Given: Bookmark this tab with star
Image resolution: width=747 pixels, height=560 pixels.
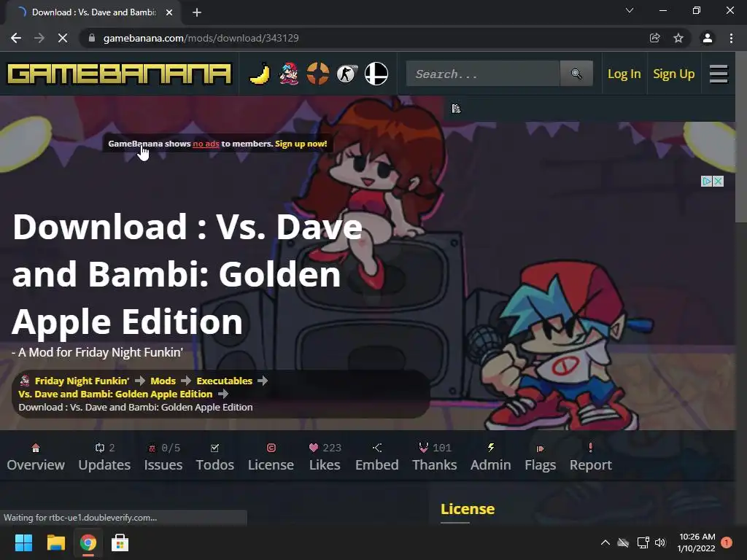Looking at the screenshot, I should (678, 38).
